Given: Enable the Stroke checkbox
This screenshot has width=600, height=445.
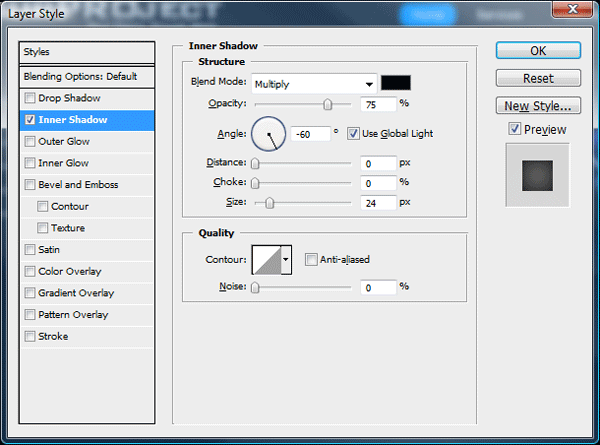Looking at the screenshot, I should [29, 336].
